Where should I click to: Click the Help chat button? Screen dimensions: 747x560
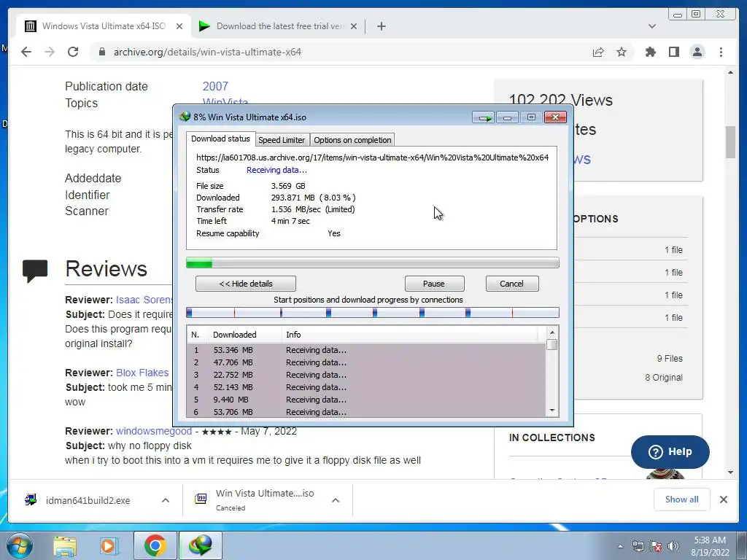click(x=670, y=451)
